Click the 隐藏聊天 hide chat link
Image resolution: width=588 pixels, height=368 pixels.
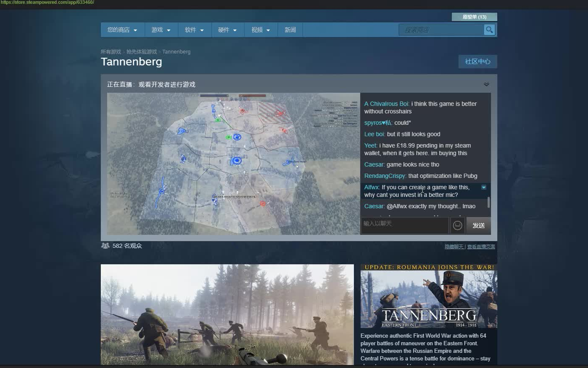click(x=454, y=247)
